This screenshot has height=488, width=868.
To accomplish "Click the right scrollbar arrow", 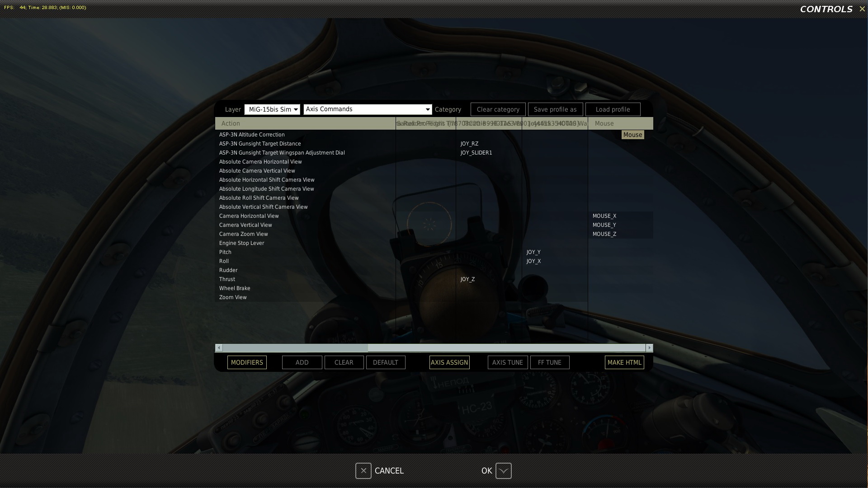I will tap(649, 347).
